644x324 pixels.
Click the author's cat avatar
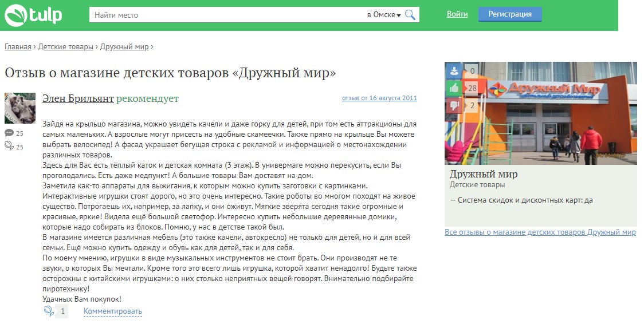pos(19,108)
